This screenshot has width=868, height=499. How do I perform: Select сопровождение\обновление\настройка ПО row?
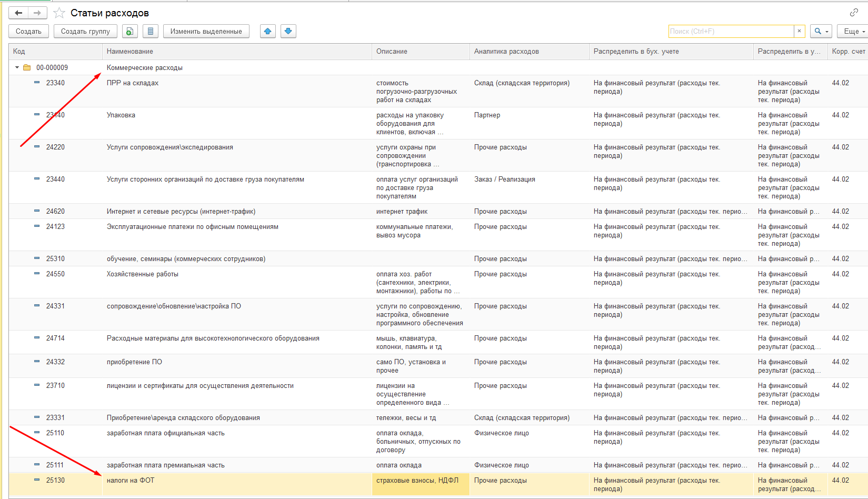pos(438,314)
